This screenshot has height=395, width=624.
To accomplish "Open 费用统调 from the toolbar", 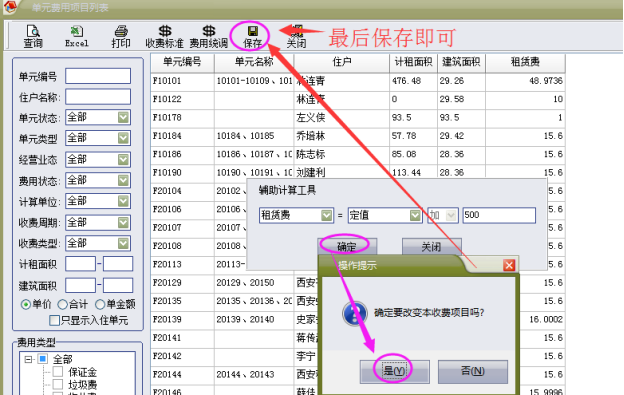I will click(x=209, y=36).
